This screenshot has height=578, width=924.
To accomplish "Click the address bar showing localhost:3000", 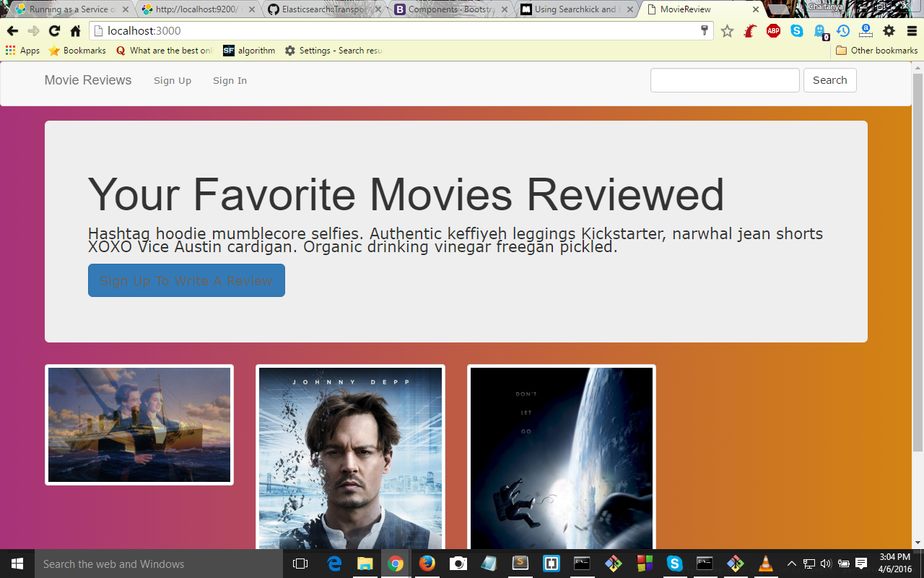I will click(x=401, y=31).
